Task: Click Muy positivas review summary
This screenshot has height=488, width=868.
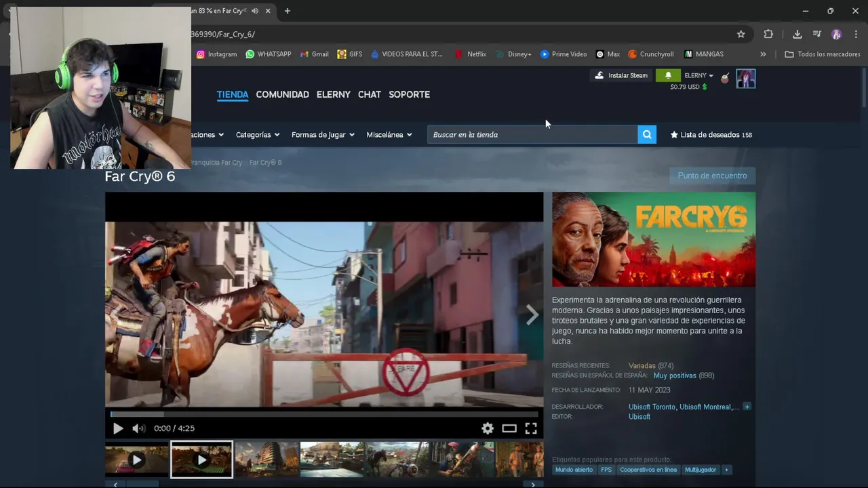Action: coord(675,375)
